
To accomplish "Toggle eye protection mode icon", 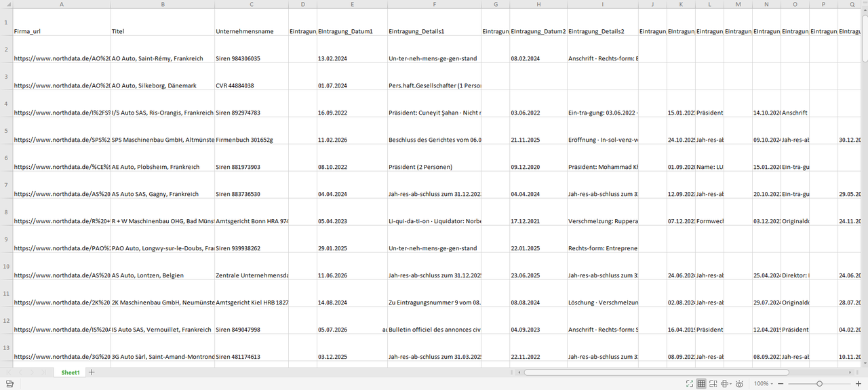I will tap(741, 384).
